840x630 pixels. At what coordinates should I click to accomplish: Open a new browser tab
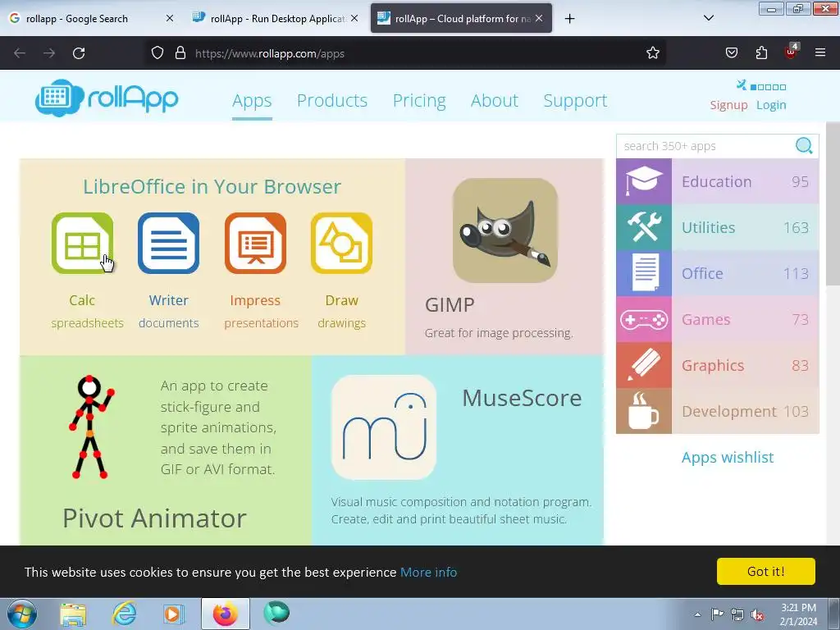pyautogui.click(x=570, y=19)
